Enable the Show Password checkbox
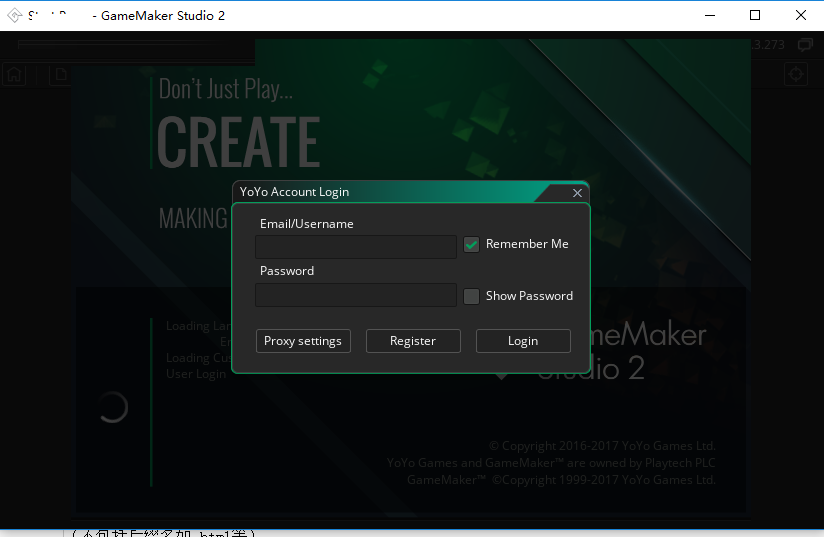This screenshot has height=537, width=824. 471,296
